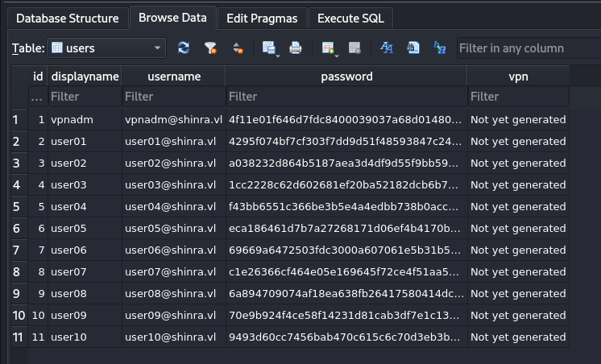Image resolution: width=601 pixels, height=364 pixels.
Task: Click the username column filter box
Action: [173, 97]
